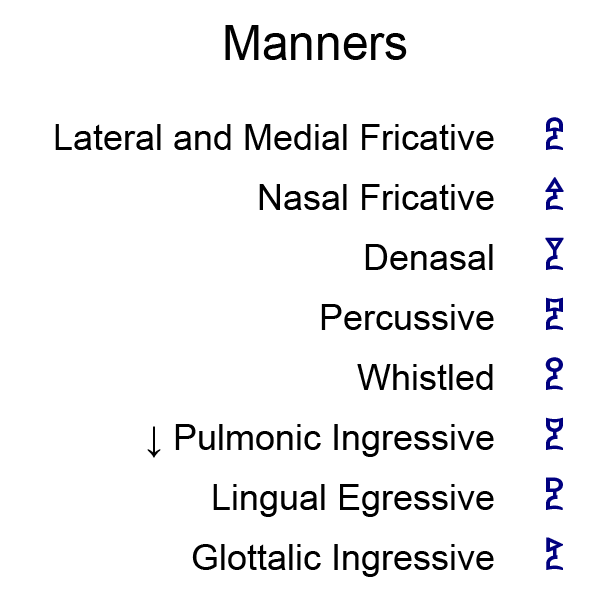Click the down arrow before Pulmonic Ingressive

pos(153,440)
